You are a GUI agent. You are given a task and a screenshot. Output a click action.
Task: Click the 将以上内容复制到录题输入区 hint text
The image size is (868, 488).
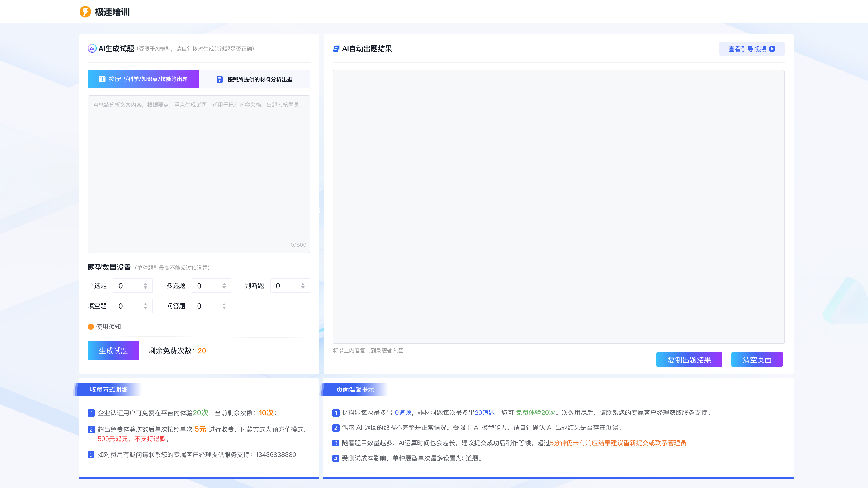click(x=368, y=351)
